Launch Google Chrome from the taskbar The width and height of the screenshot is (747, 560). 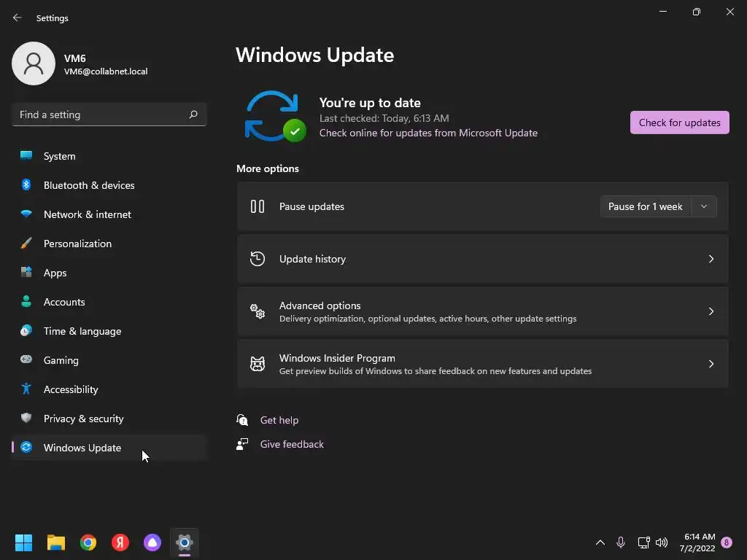point(88,542)
